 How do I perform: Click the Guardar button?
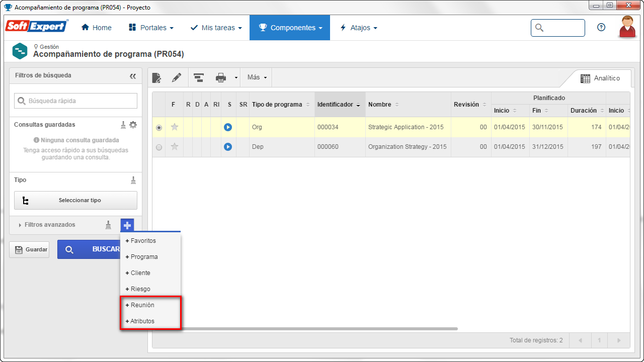[x=29, y=249]
